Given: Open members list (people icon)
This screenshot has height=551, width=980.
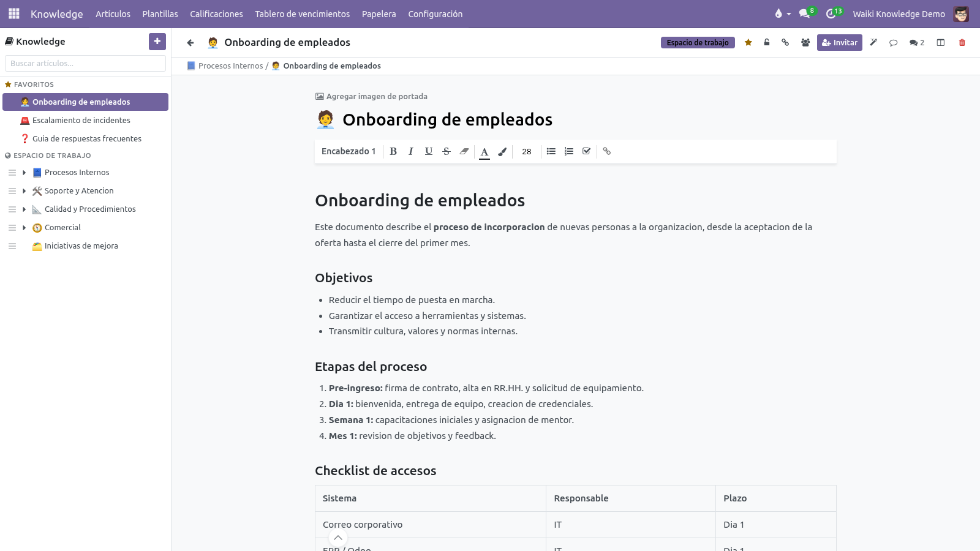Looking at the screenshot, I should [805, 42].
